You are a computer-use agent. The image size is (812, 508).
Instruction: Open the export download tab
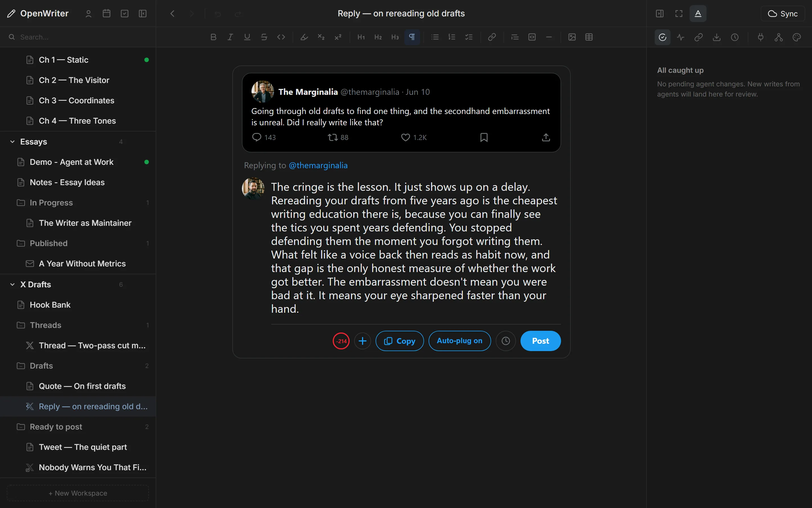point(717,37)
